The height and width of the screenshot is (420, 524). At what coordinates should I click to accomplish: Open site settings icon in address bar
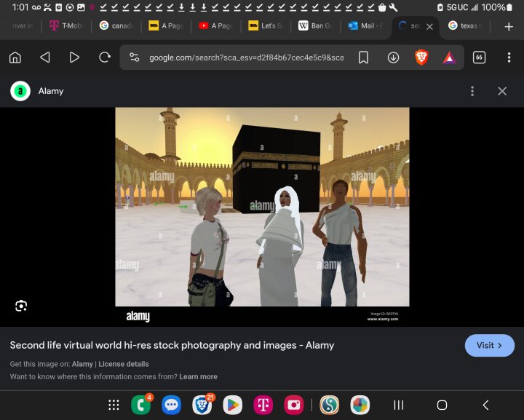click(135, 58)
